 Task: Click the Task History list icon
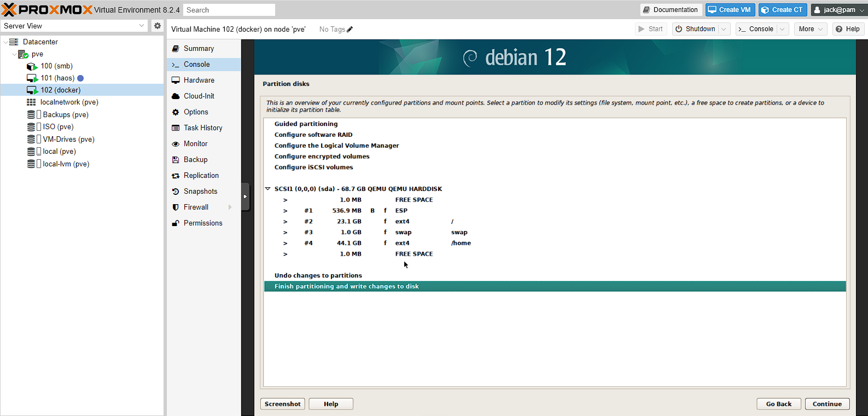pyautogui.click(x=176, y=128)
